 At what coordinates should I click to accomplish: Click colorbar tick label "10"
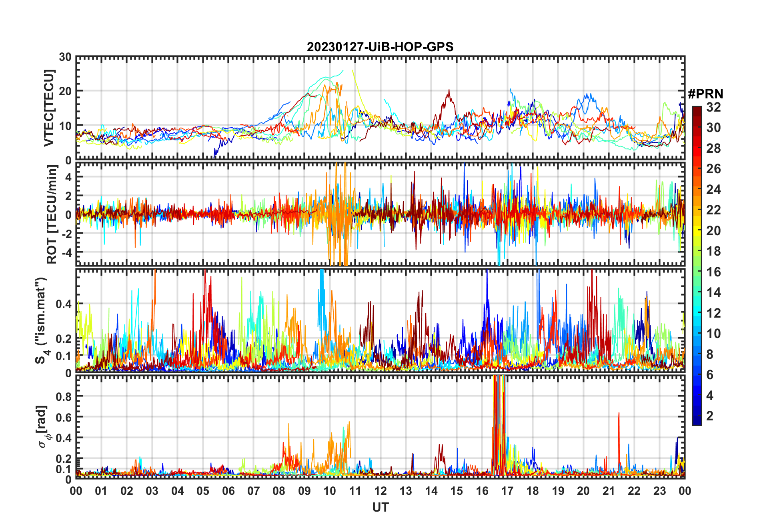pos(713,334)
